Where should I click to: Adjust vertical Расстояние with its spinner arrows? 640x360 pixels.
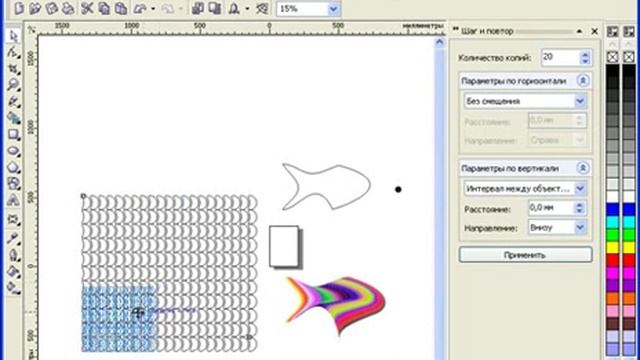pos(580,208)
